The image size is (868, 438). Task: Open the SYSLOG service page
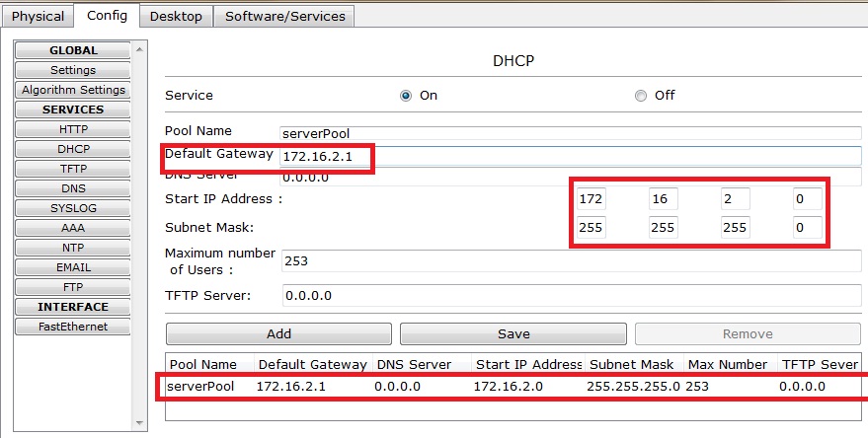pos(73,208)
